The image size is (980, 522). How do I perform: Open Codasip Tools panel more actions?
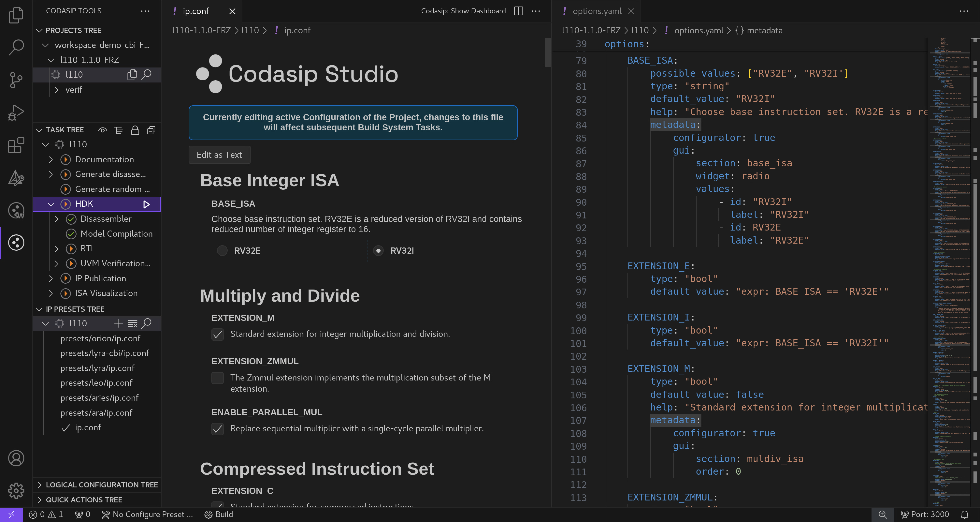(145, 11)
